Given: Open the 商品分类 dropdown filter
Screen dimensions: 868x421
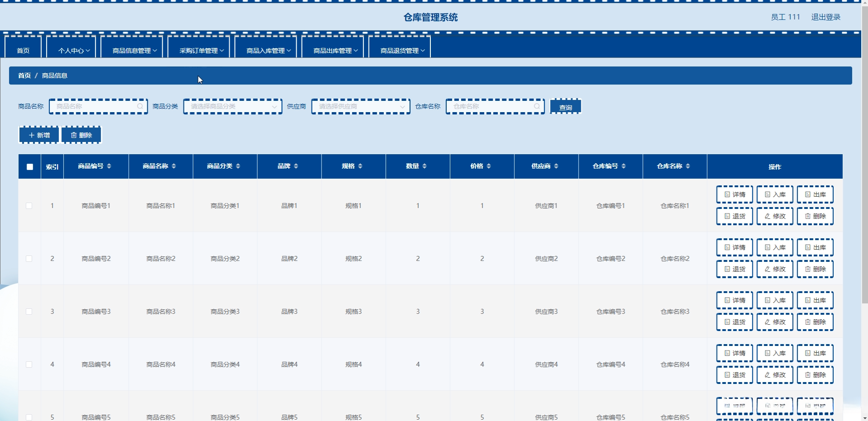Looking at the screenshot, I should click(233, 107).
